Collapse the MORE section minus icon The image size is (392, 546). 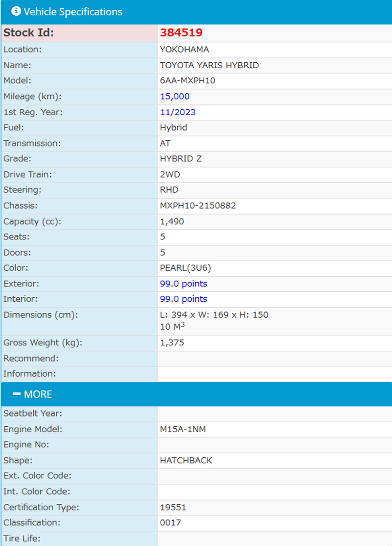(17, 394)
